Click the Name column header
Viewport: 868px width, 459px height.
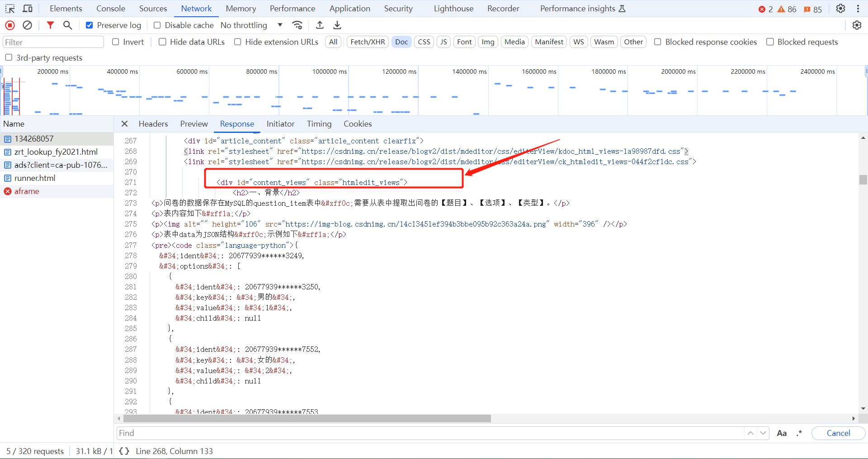57,124
